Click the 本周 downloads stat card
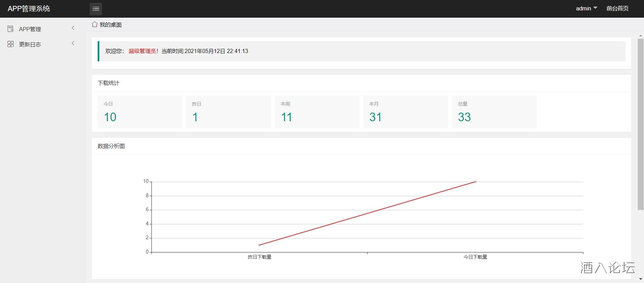The width and height of the screenshot is (644, 283). pyautogui.click(x=317, y=112)
